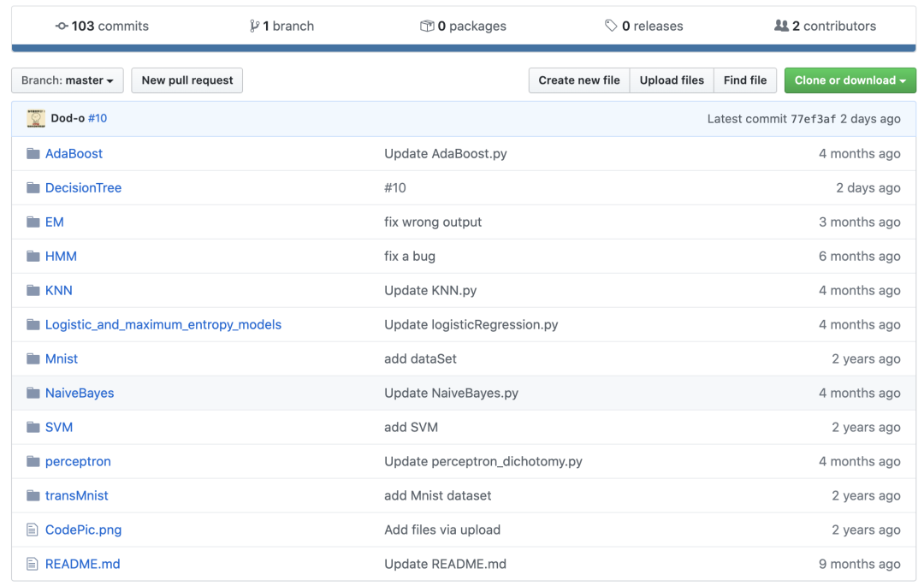Click the AdaBoost folder icon

pyautogui.click(x=33, y=154)
